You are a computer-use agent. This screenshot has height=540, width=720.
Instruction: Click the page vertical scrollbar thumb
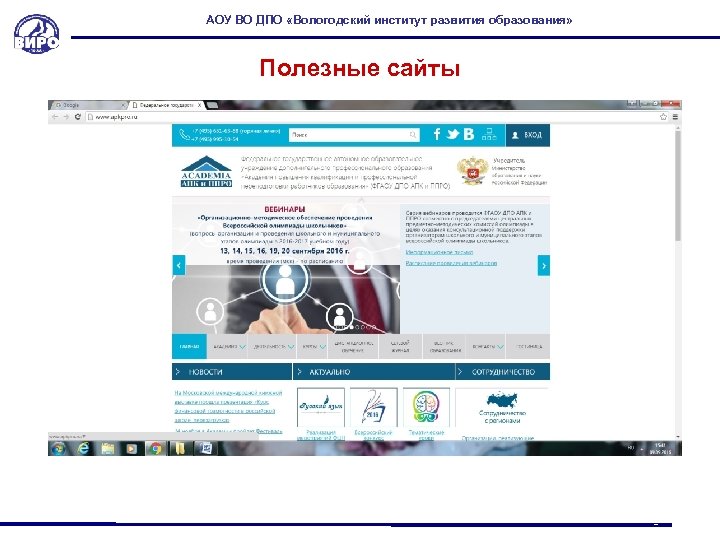pyautogui.click(x=678, y=186)
